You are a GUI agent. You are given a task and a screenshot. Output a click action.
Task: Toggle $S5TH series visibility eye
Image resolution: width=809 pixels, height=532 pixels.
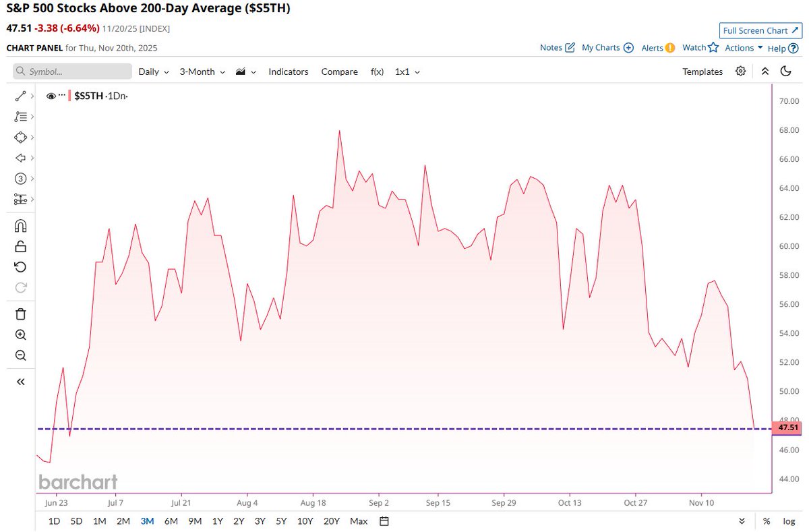pos(51,96)
